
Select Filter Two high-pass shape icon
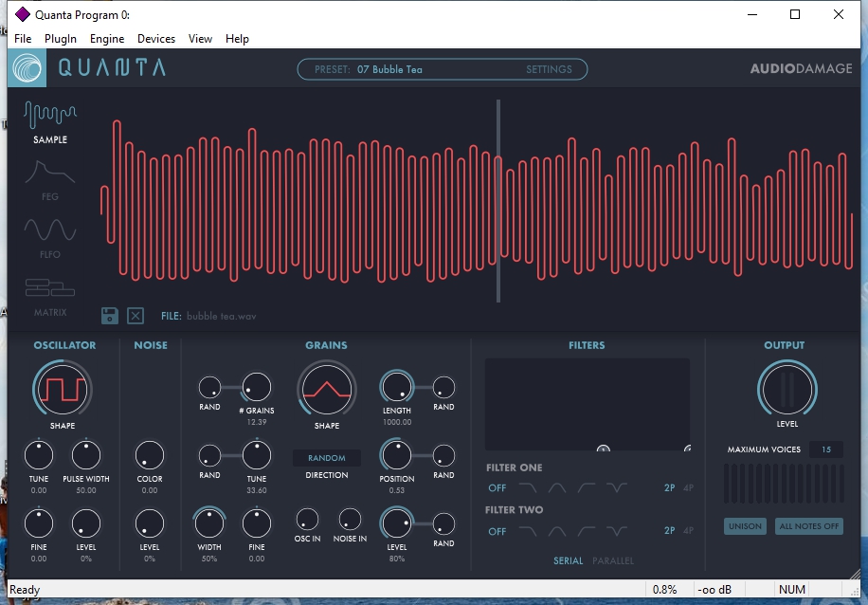pyautogui.click(x=587, y=531)
